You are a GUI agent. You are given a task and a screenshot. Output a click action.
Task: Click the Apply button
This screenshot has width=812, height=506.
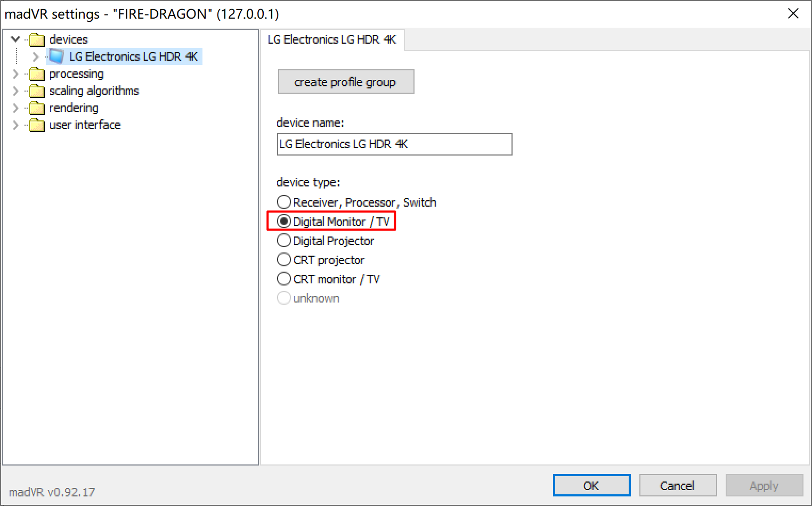764,485
